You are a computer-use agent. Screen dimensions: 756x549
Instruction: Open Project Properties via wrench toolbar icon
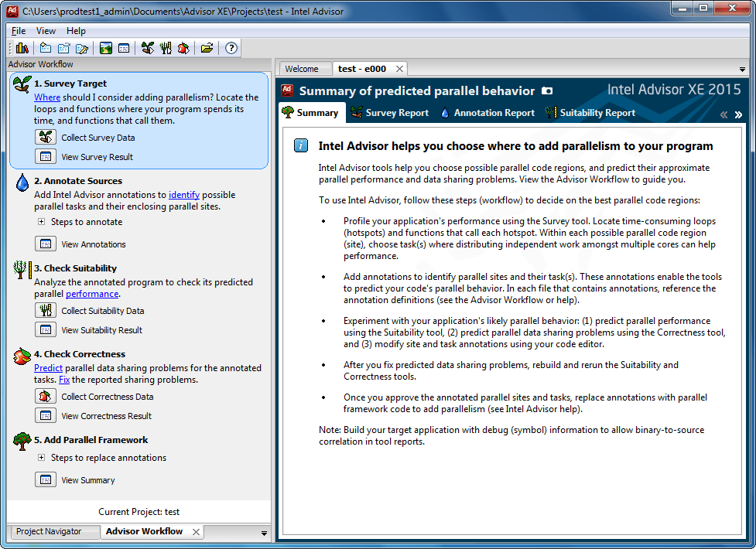pyautogui.click(x=82, y=48)
